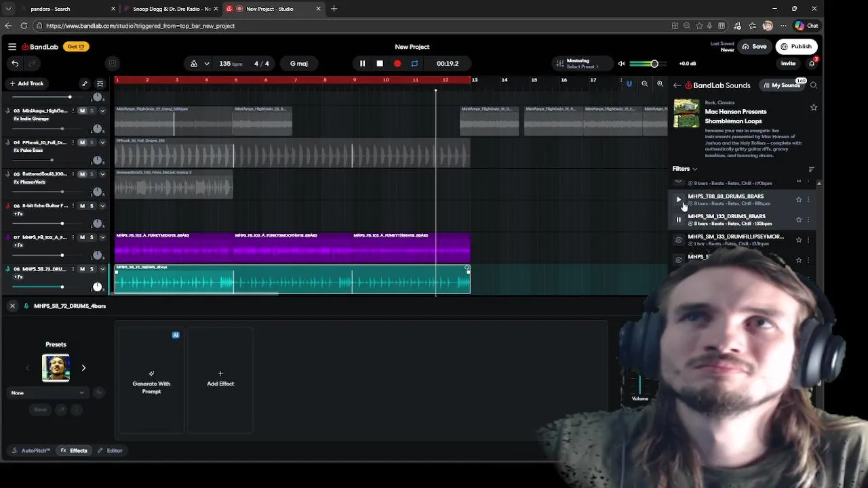Image resolution: width=868 pixels, height=488 pixels.
Task: Click the Invite button
Action: [x=788, y=64]
